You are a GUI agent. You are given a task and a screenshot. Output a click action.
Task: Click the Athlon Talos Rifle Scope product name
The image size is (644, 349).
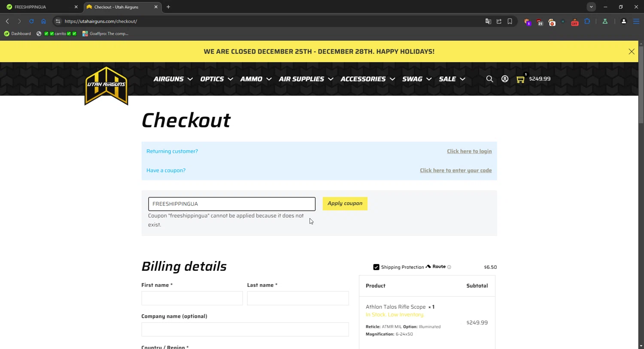pyautogui.click(x=395, y=307)
